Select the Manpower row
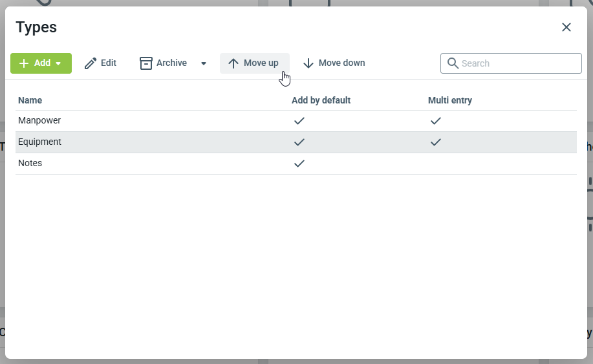The height and width of the screenshot is (364, 593). 39,121
